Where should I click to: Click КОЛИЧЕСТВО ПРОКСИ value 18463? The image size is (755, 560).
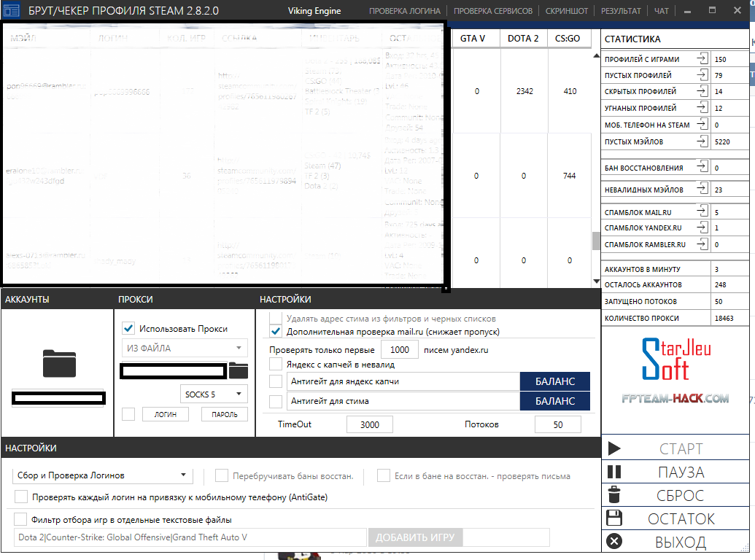click(724, 318)
